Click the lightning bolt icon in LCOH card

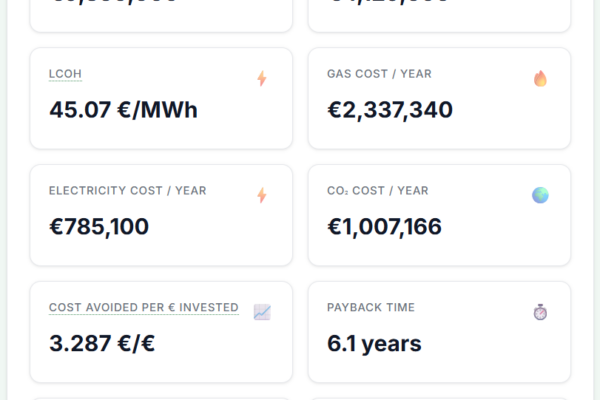[262, 78]
